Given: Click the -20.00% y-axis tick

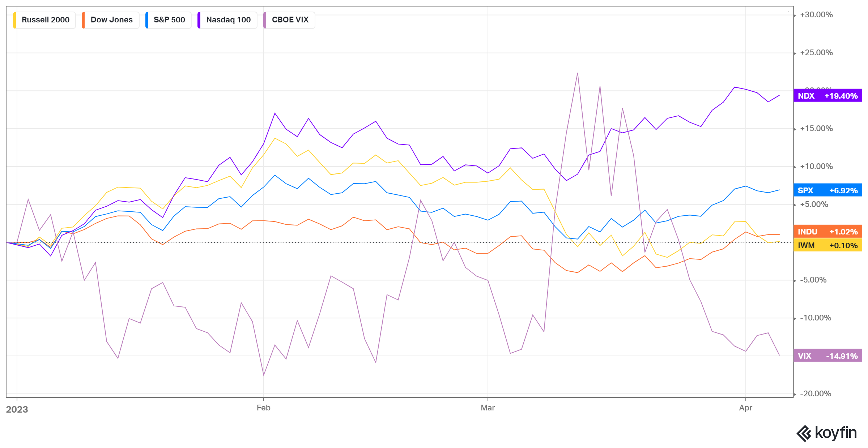Looking at the screenshot, I should click(815, 394).
